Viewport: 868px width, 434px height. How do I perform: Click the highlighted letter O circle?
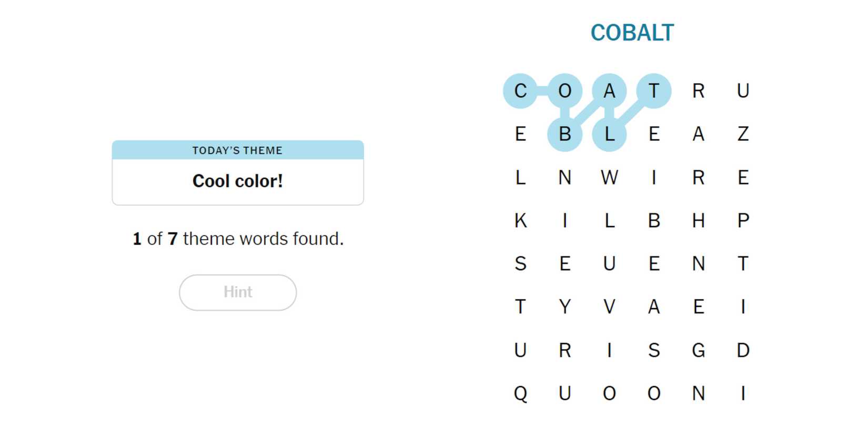tap(565, 91)
